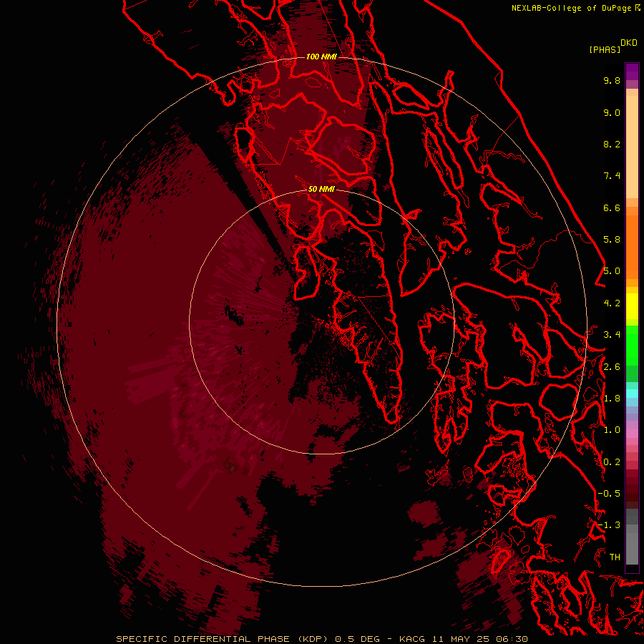Click the 6.6 value on color scale

(612, 208)
